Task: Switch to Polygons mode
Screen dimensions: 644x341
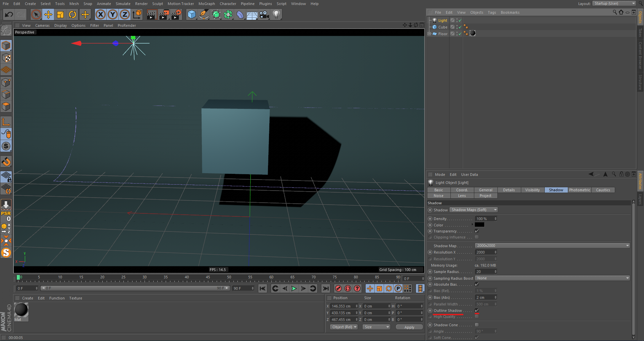Action: click(x=6, y=107)
